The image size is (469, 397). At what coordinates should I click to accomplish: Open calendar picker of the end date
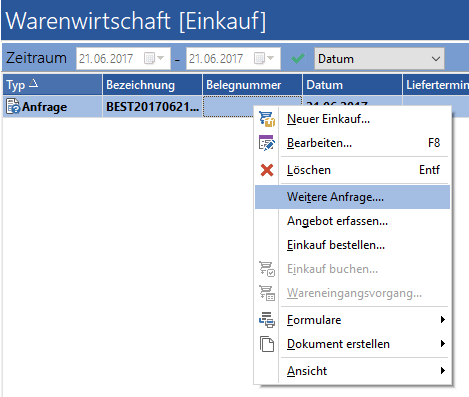point(264,58)
